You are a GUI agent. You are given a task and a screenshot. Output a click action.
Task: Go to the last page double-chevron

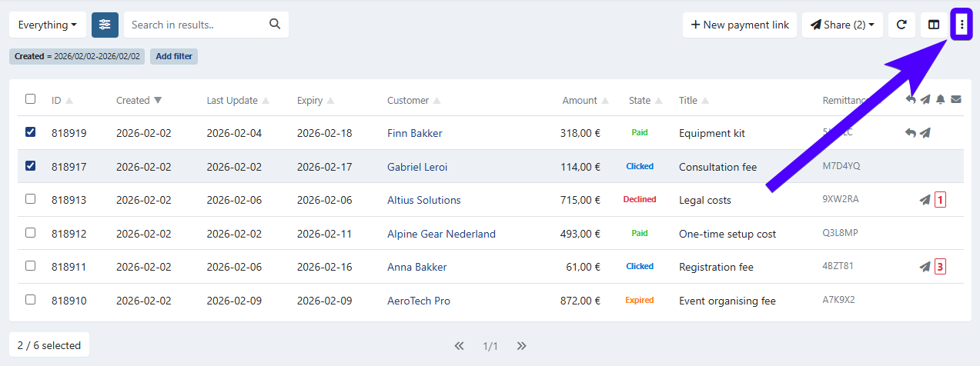click(x=521, y=346)
